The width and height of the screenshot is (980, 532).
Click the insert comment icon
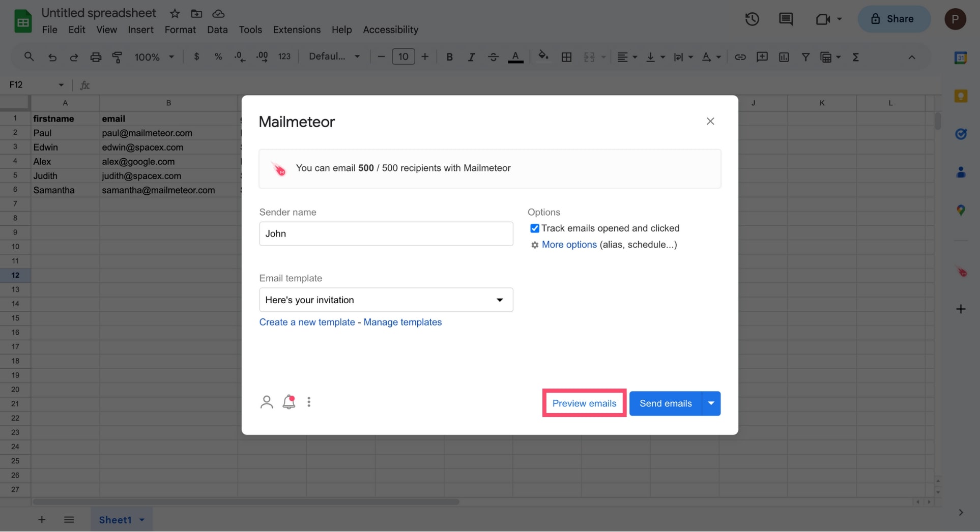pos(762,57)
